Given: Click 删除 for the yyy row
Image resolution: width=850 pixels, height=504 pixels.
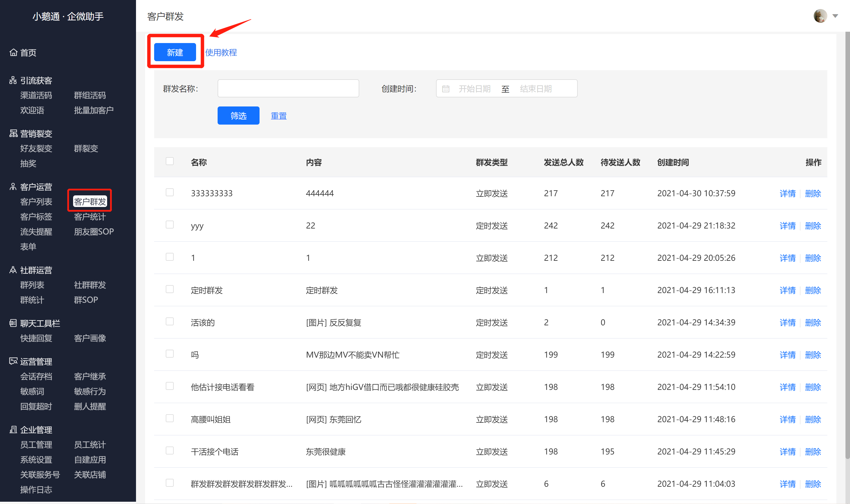Looking at the screenshot, I should click(x=813, y=226).
